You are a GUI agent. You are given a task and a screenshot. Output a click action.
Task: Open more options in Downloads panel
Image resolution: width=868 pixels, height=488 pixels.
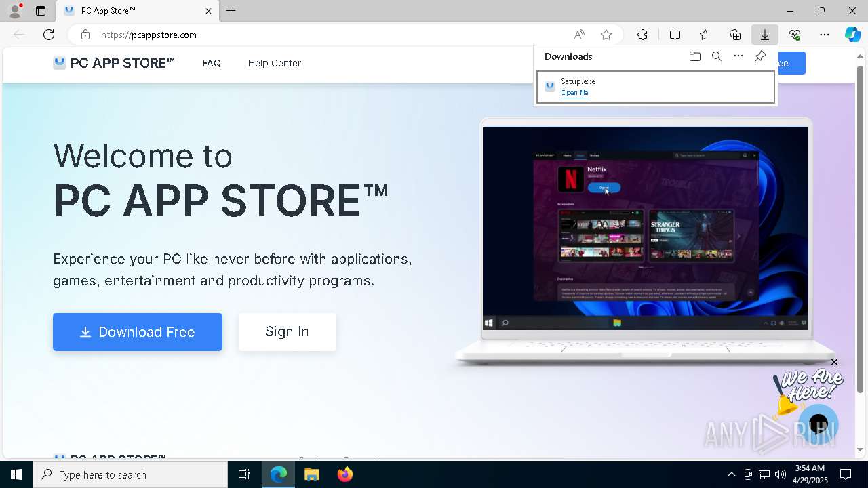(738, 56)
